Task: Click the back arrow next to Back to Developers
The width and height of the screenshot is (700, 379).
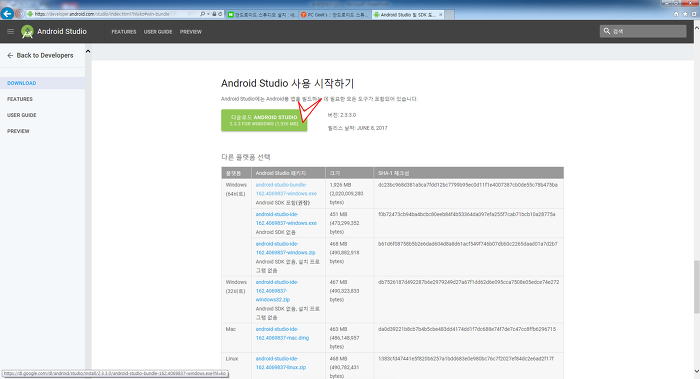Action: (x=10, y=55)
